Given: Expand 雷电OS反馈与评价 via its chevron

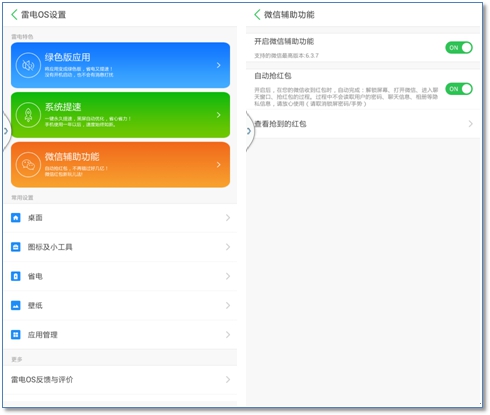Looking at the screenshot, I should pyautogui.click(x=228, y=379).
